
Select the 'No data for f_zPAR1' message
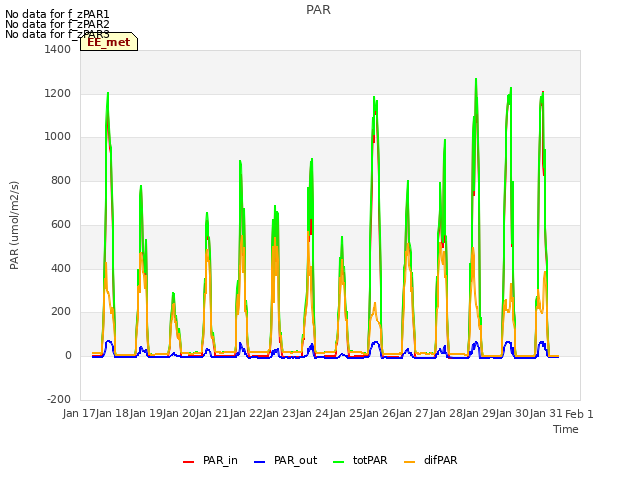tap(57, 15)
